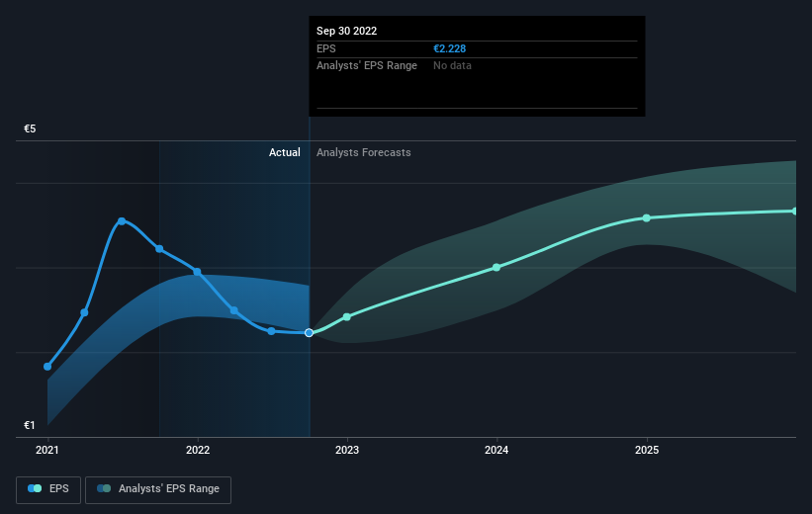Screen dimensions: 812x514
Task: Select the forecast data point at 2023
Action: click(x=347, y=316)
